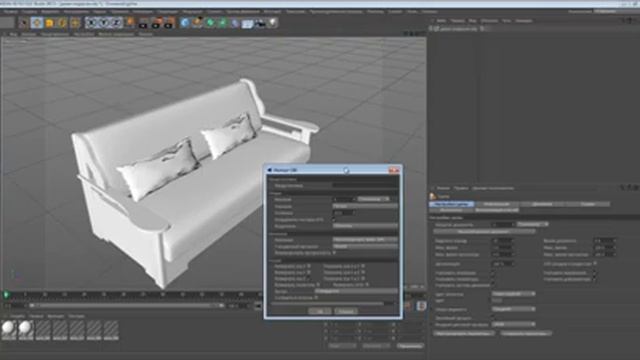Select the live selection cursor tool
The width and height of the screenshot is (640, 360).
point(23,23)
